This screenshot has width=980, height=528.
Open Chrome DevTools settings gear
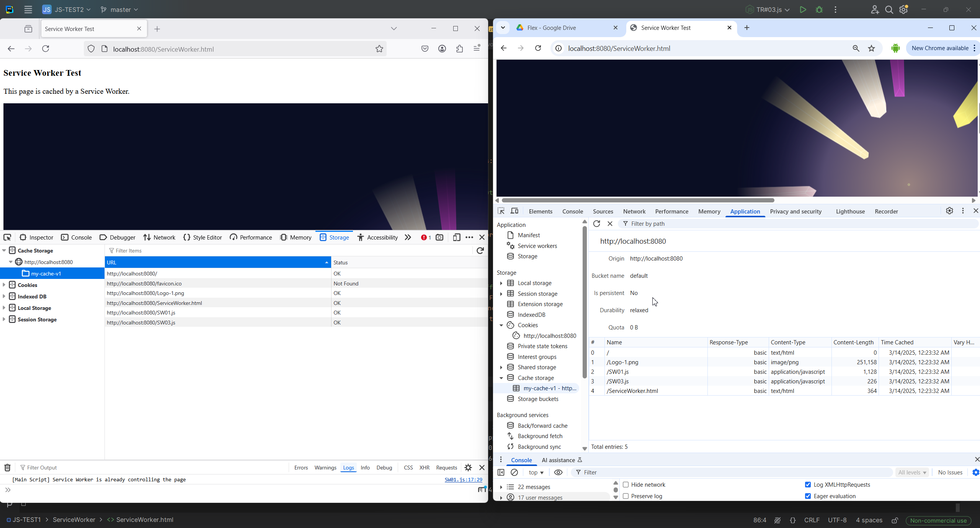tap(949, 211)
